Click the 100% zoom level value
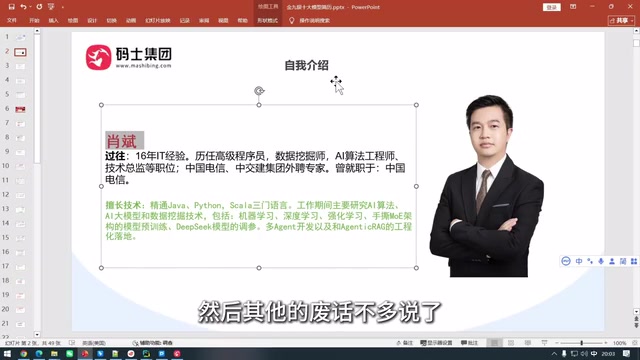 point(619,343)
